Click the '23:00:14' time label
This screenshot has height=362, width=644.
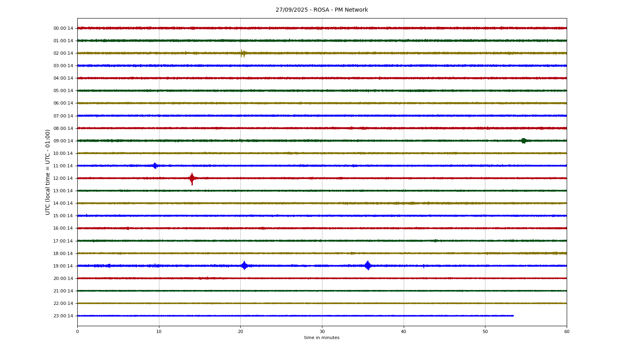tap(63, 316)
